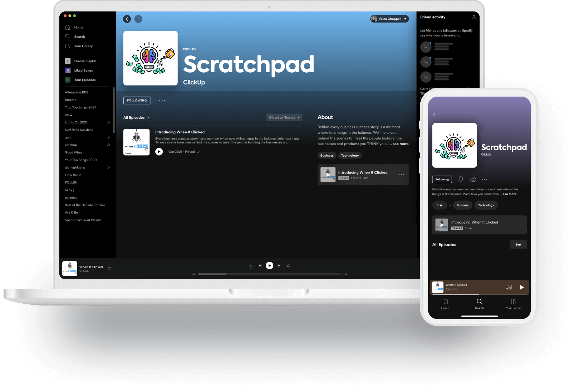Toggle shuffle in the player bar
The image size is (579, 392).
[251, 266]
